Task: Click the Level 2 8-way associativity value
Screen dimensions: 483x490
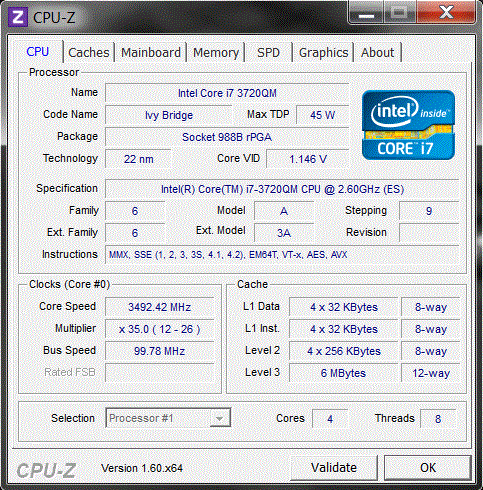Action: coord(431,351)
